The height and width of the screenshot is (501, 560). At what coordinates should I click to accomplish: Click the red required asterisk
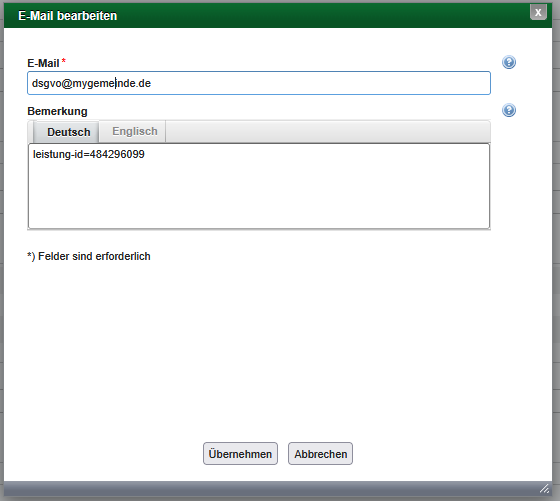pyautogui.click(x=64, y=61)
